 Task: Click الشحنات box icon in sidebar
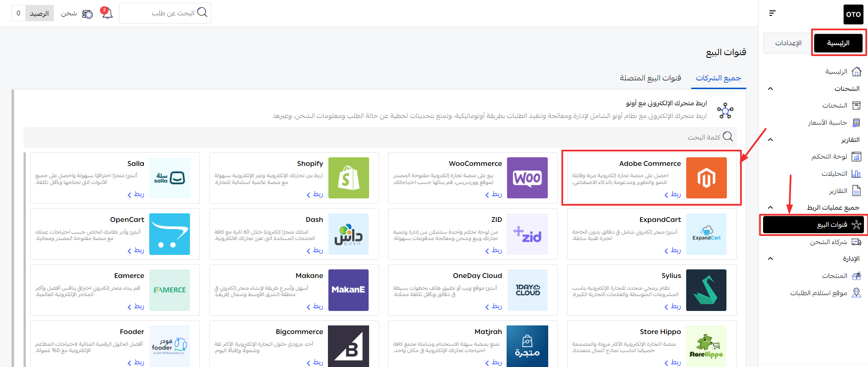[856, 105]
